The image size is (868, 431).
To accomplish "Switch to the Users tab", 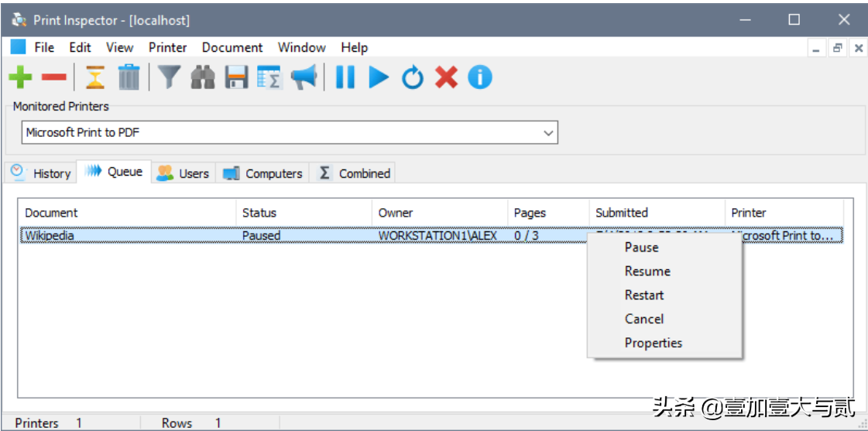I will coord(184,173).
